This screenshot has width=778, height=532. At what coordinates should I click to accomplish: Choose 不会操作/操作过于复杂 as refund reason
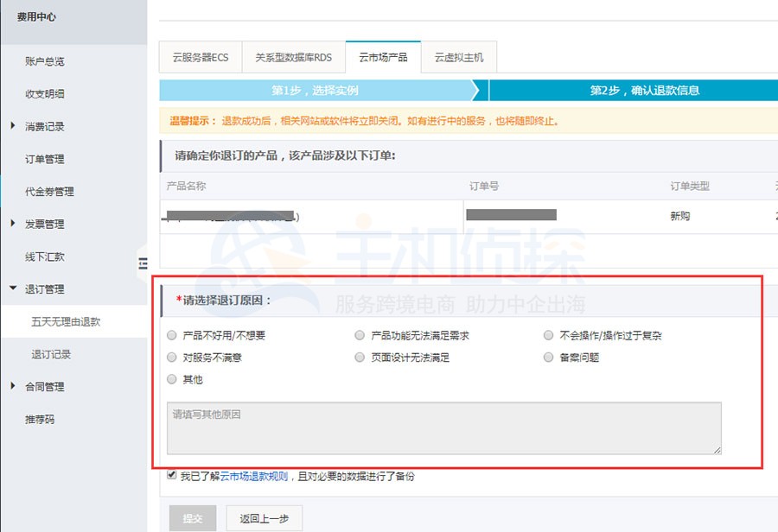point(548,334)
